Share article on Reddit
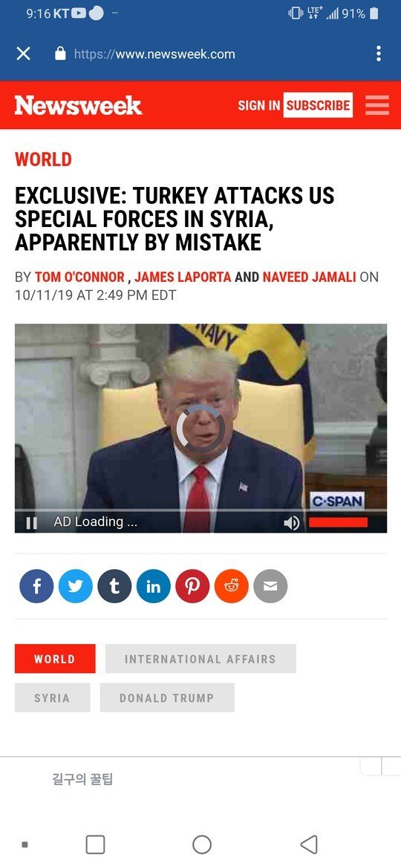The image size is (401, 868). pyautogui.click(x=232, y=586)
